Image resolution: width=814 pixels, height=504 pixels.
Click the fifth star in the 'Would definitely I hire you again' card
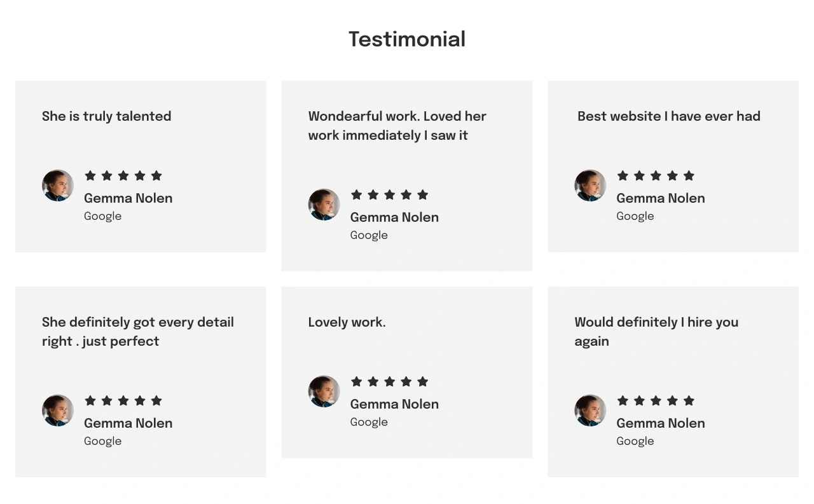click(689, 400)
